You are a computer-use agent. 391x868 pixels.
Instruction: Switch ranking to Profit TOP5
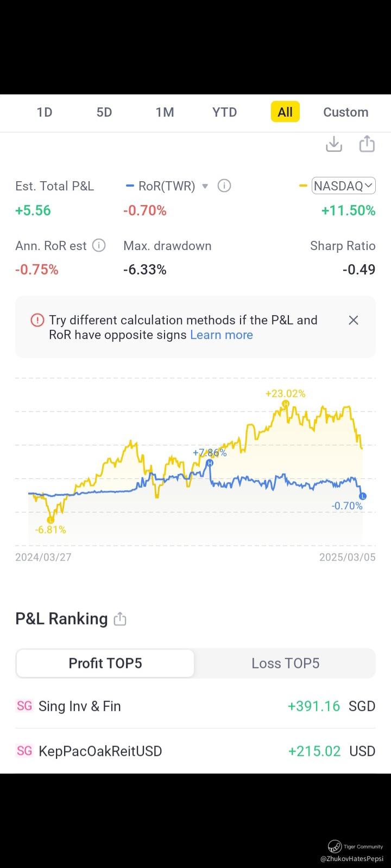pyautogui.click(x=105, y=663)
